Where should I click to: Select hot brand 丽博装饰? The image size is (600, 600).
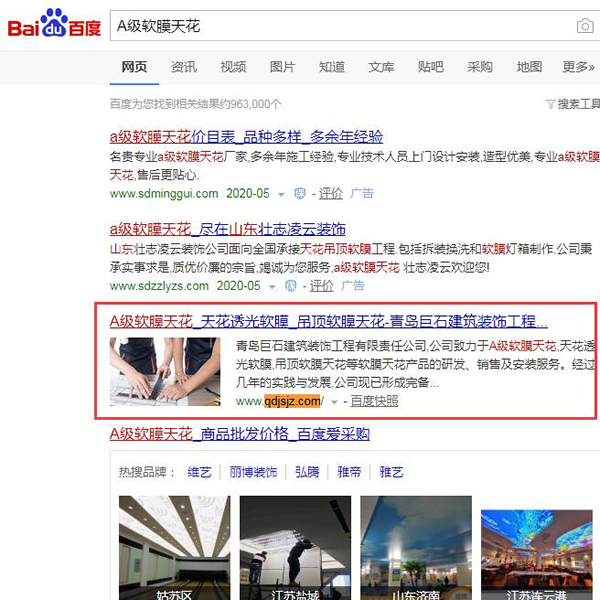coord(253,472)
